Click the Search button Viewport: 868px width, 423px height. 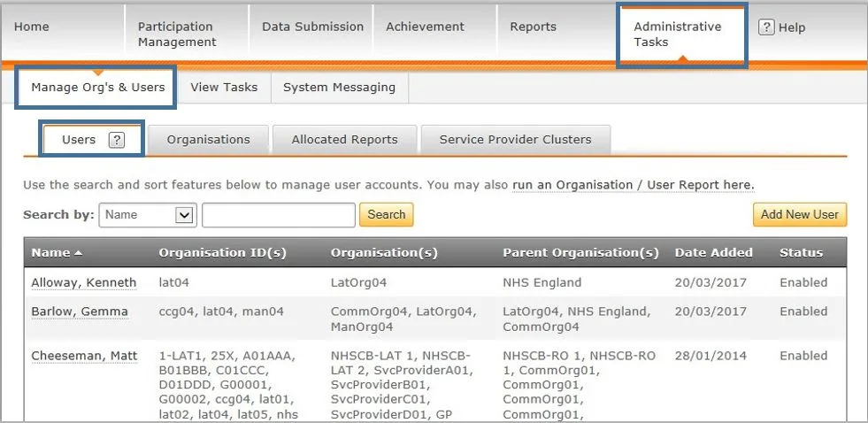[x=387, y=215]
